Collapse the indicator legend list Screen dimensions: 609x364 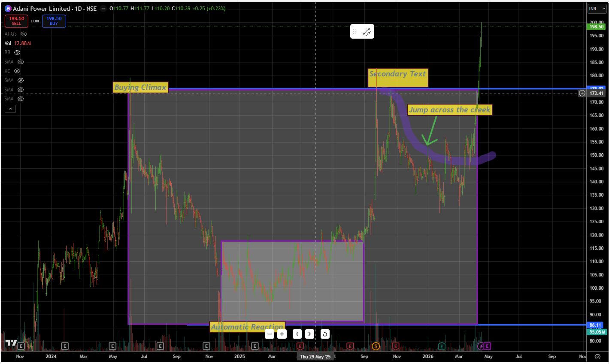pyautogui.click(x=10, y=109)
